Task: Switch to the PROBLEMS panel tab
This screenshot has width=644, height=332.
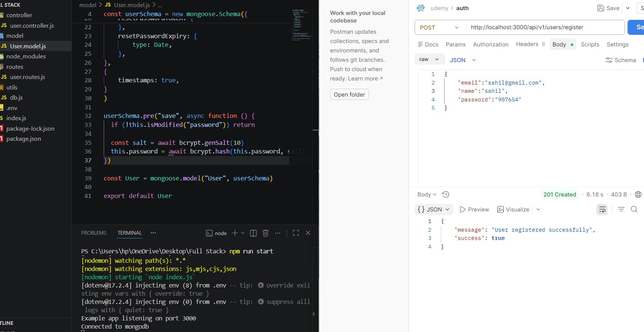Action: point(94,233)
